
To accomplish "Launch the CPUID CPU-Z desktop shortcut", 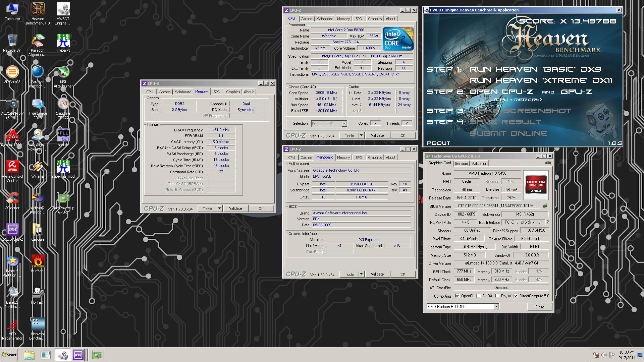I will point(12,232).
